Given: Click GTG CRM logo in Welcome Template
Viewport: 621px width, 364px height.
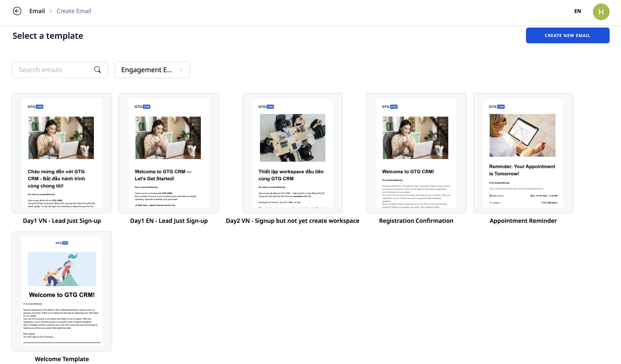Looking at the screenshot, I should (x=62, y=243).
